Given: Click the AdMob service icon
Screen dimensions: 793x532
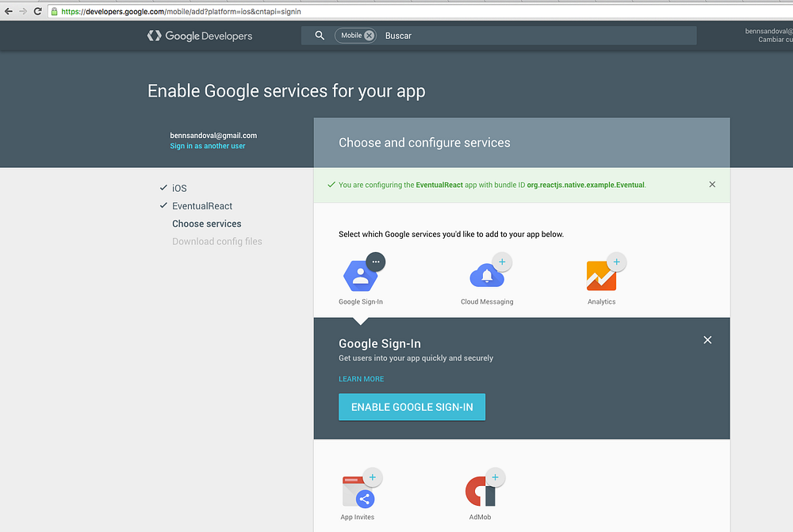Looking at the screenshot, I should click(x=481, y=492).
